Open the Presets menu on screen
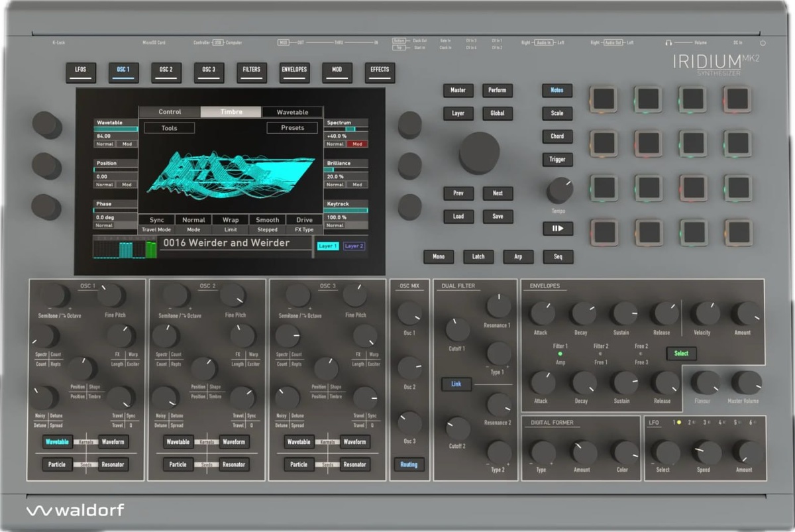This screenshot has width=795, height=532. 292,128
